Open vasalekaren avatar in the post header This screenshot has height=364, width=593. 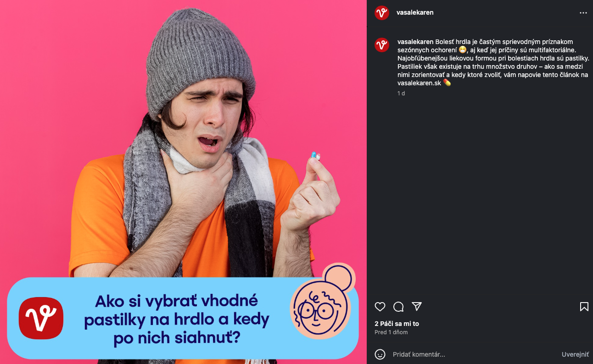click(382, 13)
